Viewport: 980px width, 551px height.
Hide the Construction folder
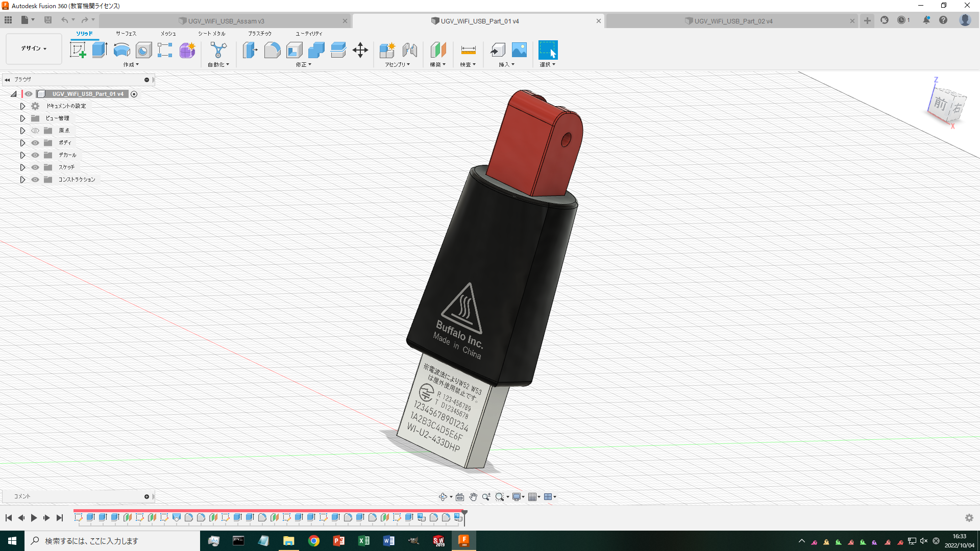point(35,180)
